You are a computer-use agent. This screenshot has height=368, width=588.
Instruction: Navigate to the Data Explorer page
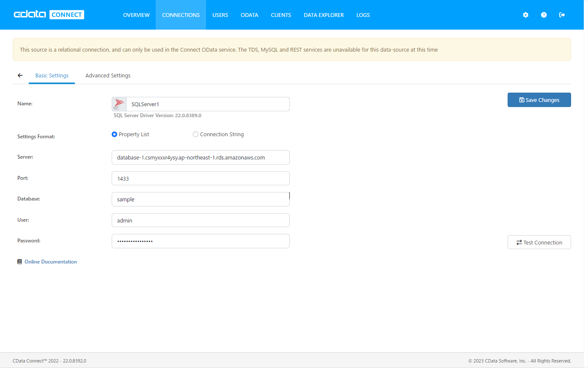[x=324, y=15]
